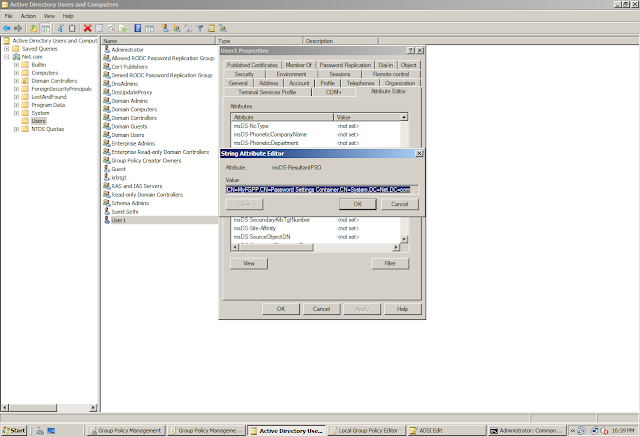Click the attributes list scroll-down arrow

[404, 239]
